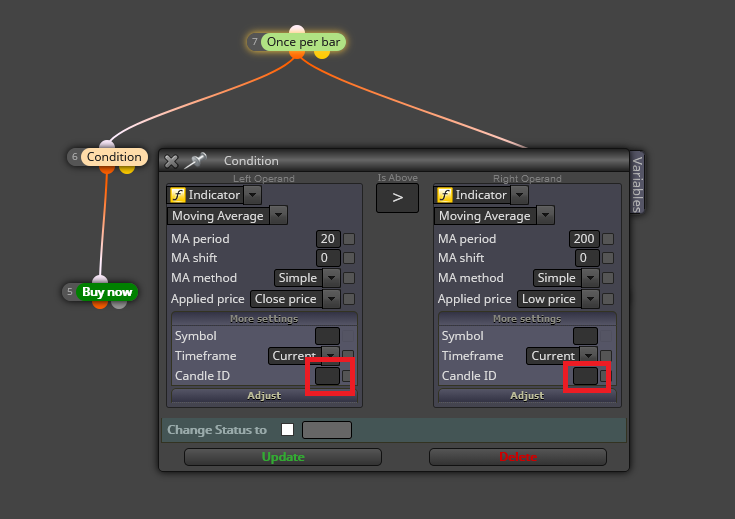Click the Change Status to value field

coord(327,430)
